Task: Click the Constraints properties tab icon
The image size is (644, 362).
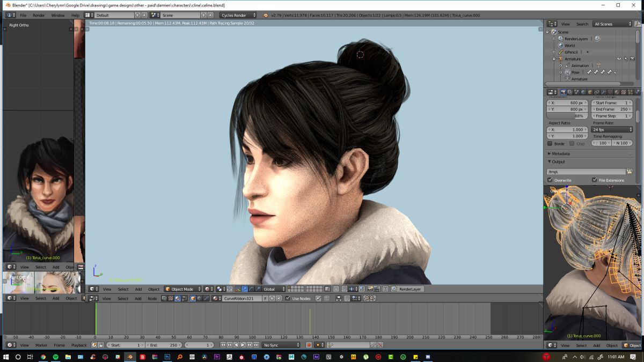Action: pos(596,92)
